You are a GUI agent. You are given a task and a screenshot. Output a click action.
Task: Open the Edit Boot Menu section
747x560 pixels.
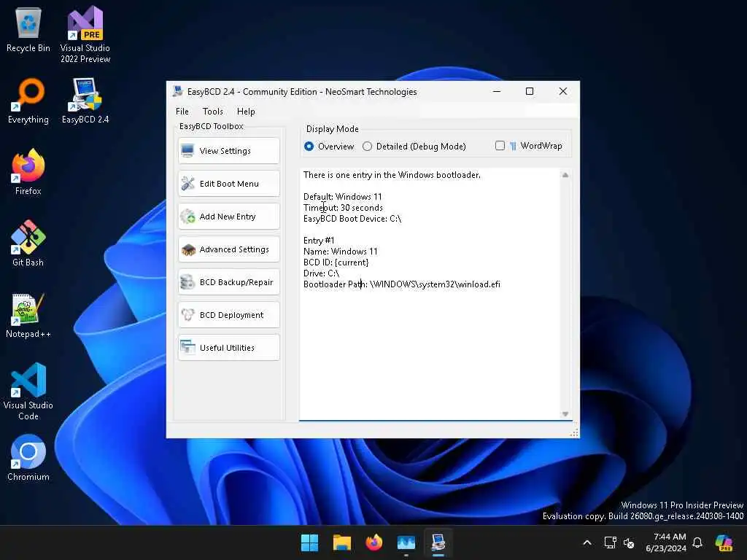coord(229,184)
